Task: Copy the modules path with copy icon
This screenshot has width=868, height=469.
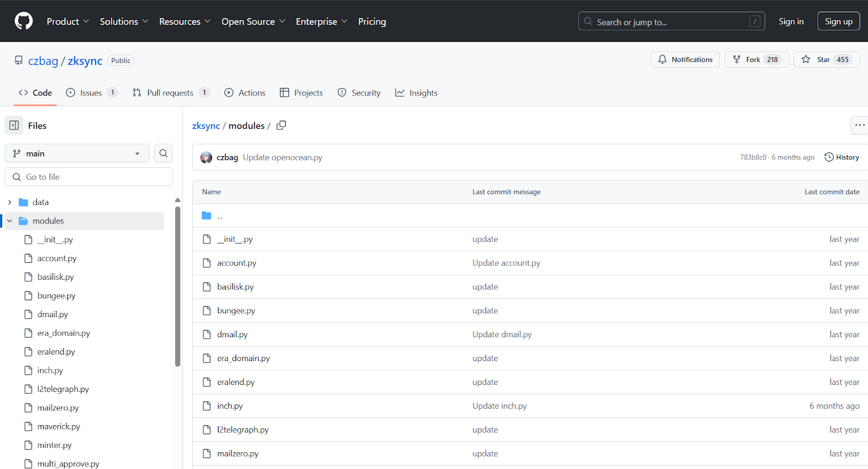Action: click(281, 125)
